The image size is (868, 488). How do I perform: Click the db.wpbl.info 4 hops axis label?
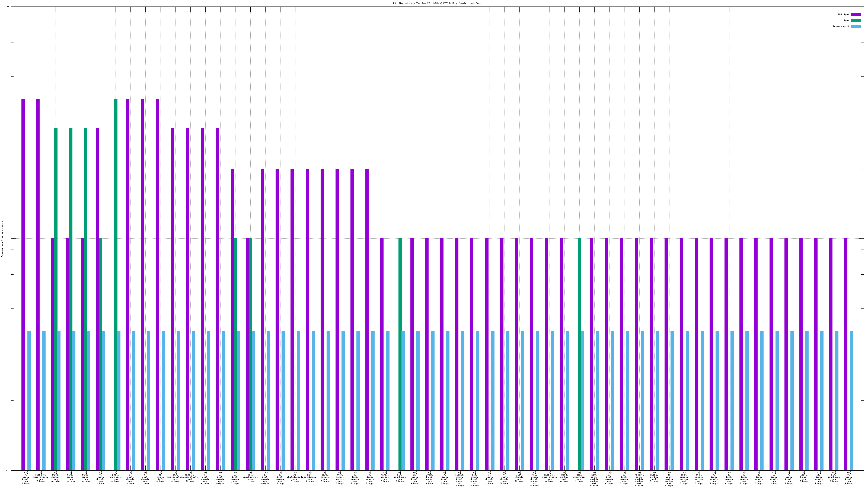point(160,477)
